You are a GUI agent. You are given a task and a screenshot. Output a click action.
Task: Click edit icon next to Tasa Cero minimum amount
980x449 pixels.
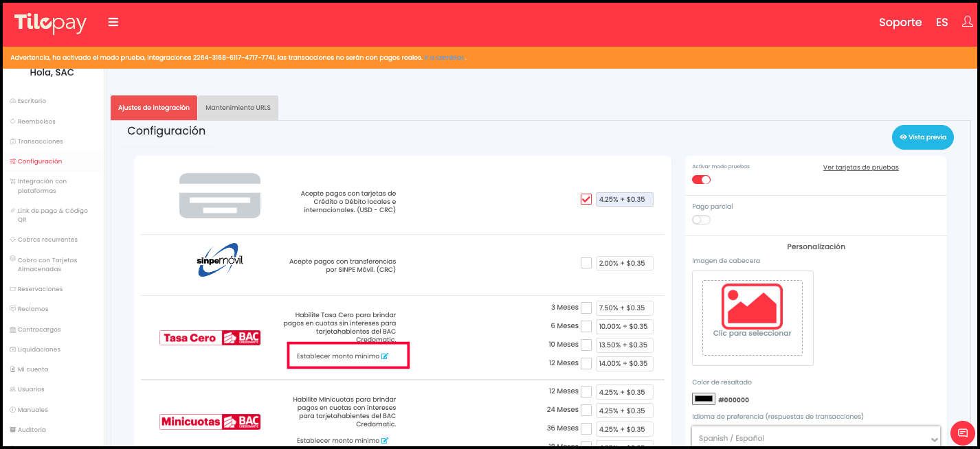tap(385, 356)
